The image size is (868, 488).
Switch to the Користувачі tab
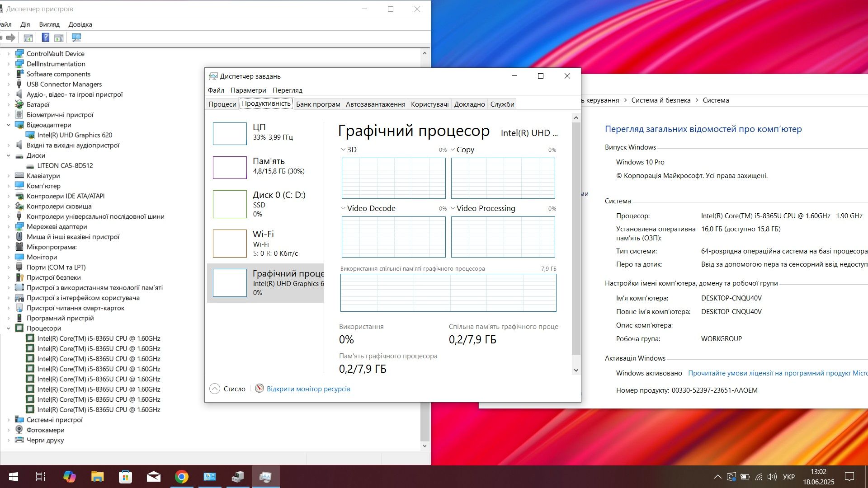429,104
